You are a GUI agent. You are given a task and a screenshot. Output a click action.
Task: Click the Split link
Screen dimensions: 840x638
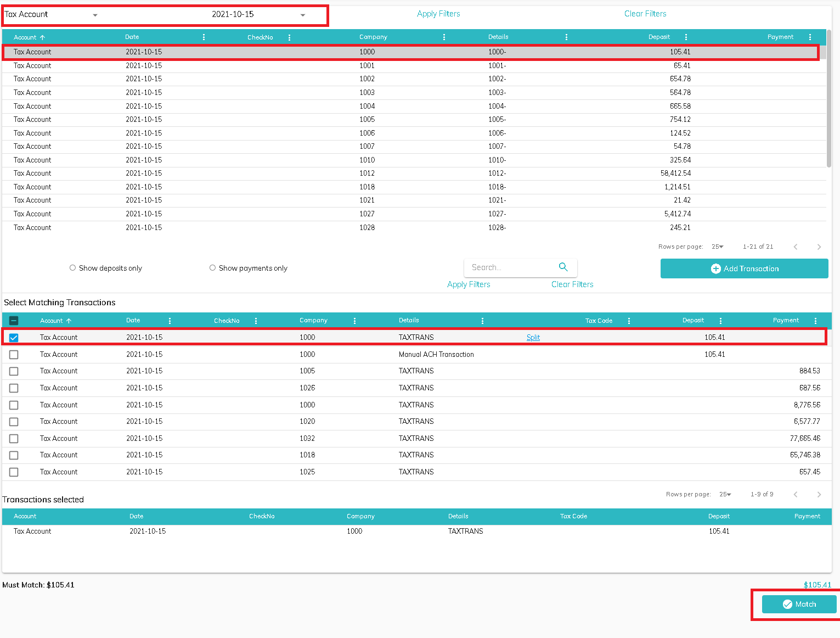point(533,338)
